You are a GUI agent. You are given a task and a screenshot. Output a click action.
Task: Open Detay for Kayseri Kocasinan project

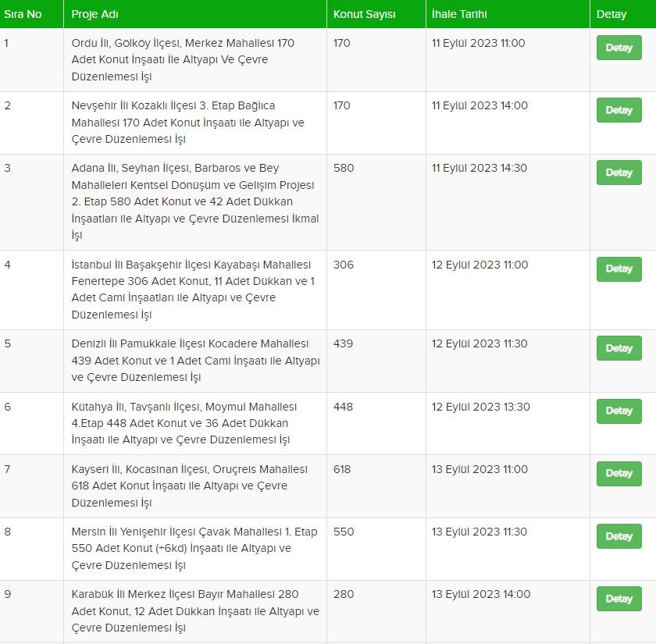(619, 473)
